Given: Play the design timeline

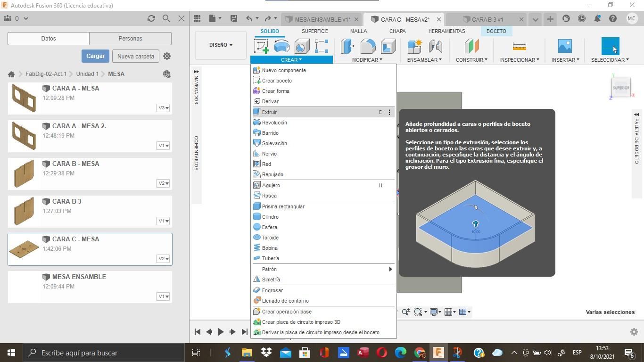Looking at the screenshot, I should click(x=221, y=332).
